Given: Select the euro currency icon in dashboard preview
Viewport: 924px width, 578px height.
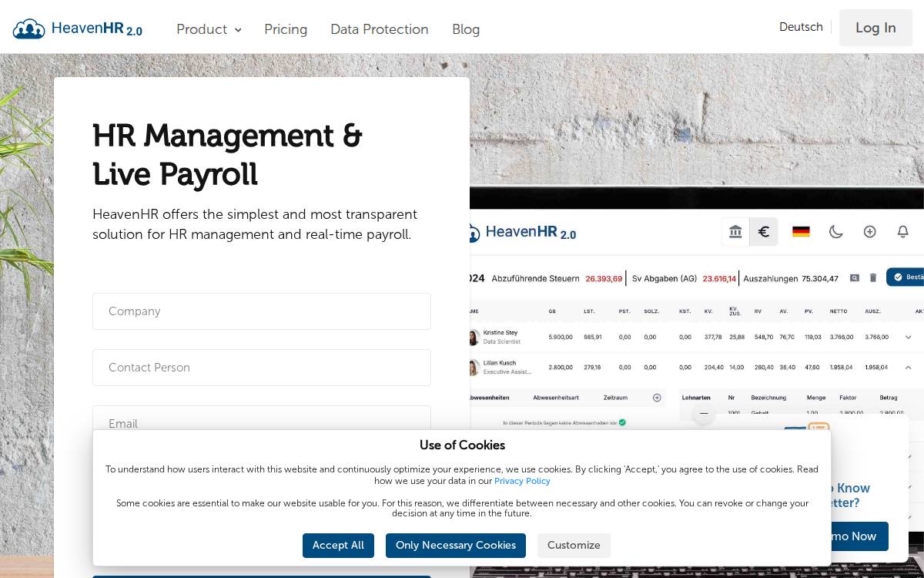Looking at the screenshot, I should (x=764, y=231).
